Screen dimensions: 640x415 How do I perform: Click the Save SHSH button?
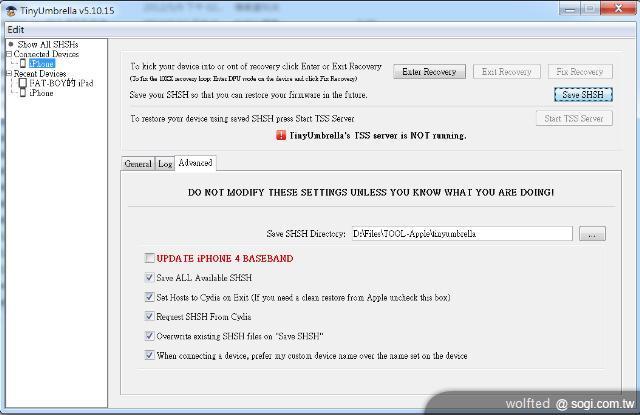[x=583, y=95]
